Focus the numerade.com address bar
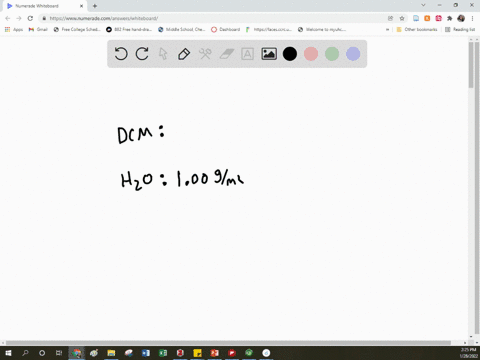The height and width of the screenshot is (360, 480). pos(213,18)
